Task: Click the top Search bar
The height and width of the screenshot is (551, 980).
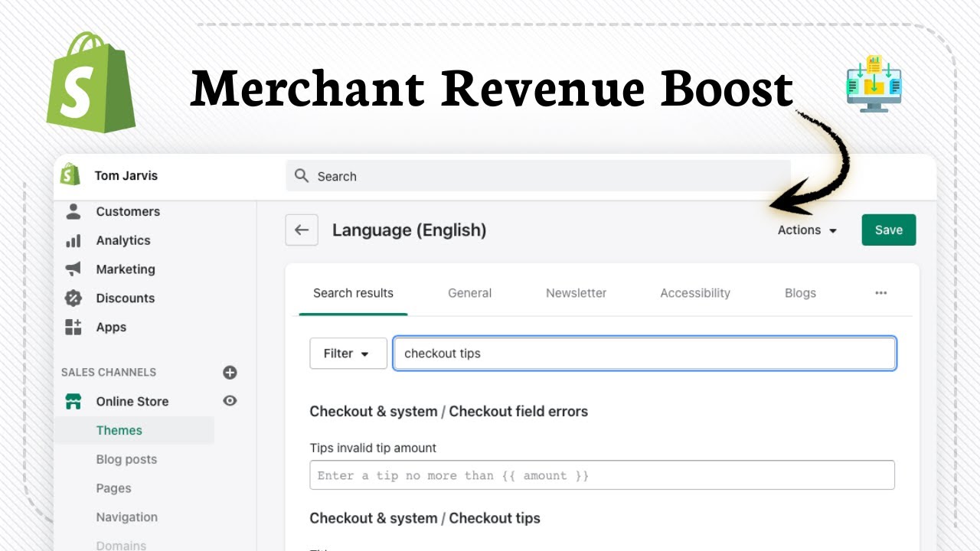Action: (538, 176)
